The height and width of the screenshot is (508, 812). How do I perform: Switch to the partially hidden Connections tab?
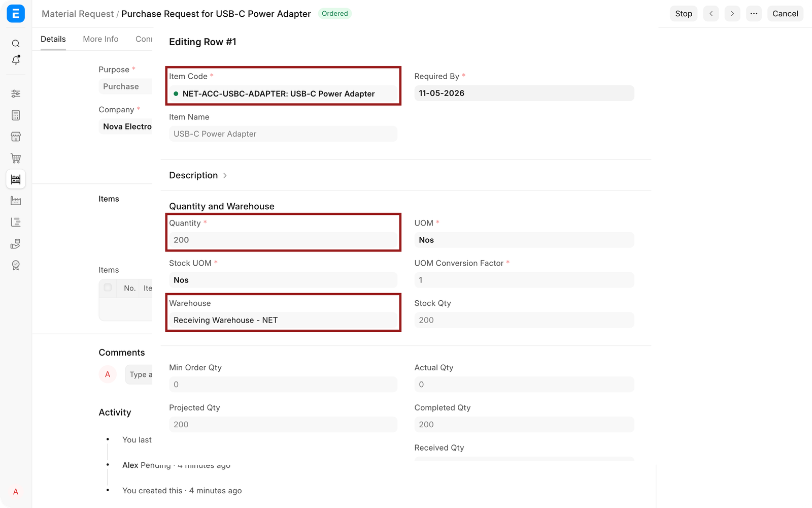(x=144, y=39)
